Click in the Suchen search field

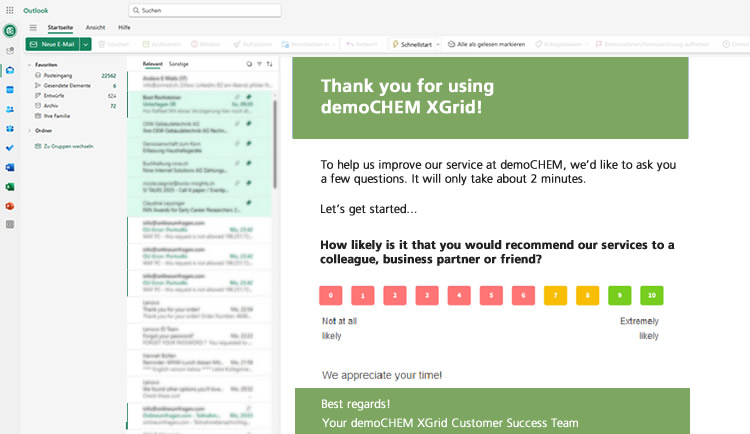pos(205,10)
